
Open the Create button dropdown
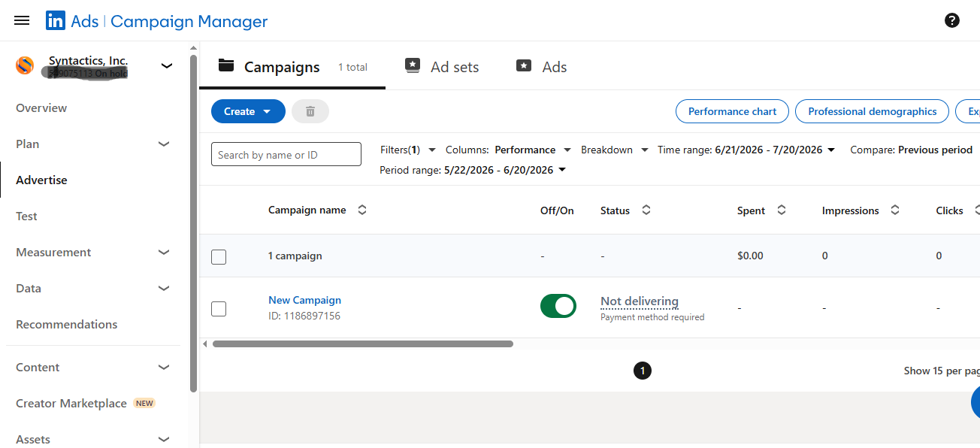(248, 111)
